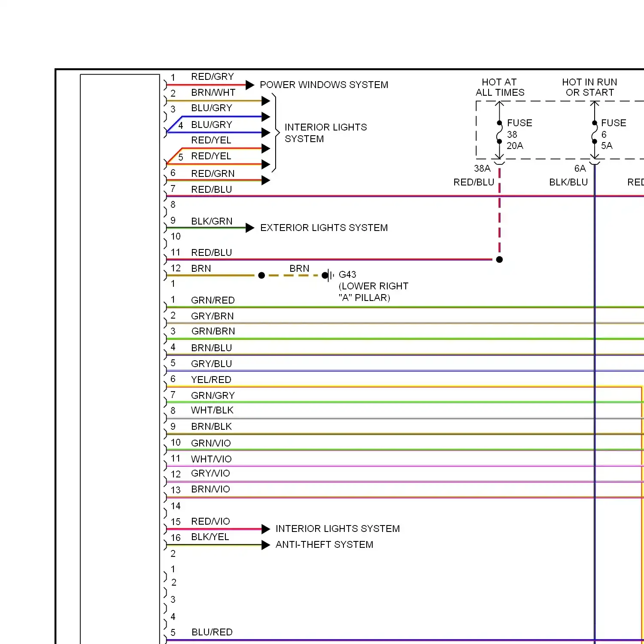Click the BRN/BLK wire label
Viewport: 644px width, 644px height.
[211, 426]
